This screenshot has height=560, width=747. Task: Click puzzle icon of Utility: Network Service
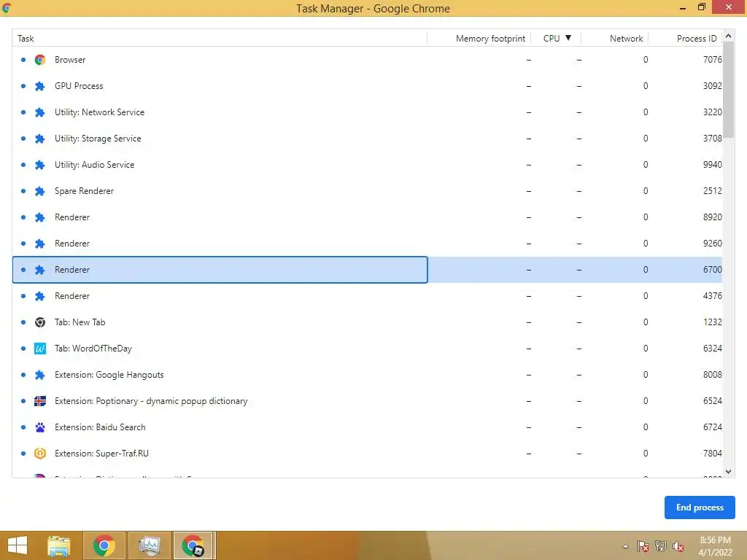(40, 112)
